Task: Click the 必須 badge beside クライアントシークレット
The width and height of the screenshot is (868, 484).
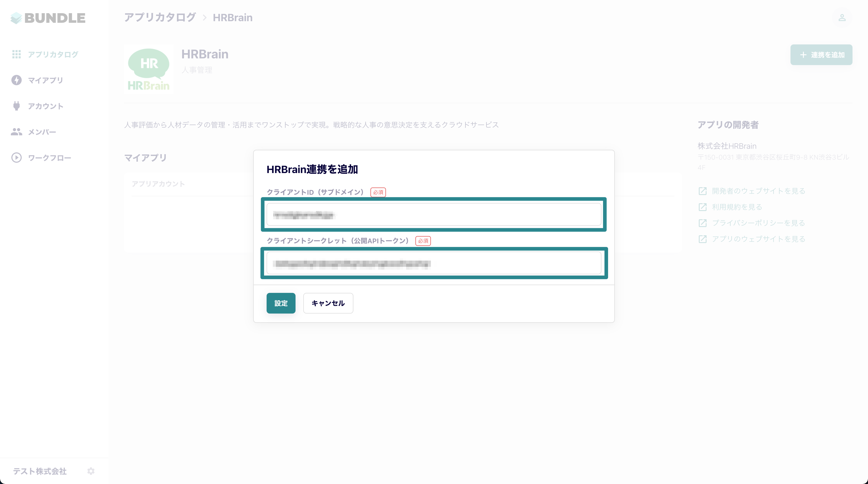Action: tap(423, 241)
